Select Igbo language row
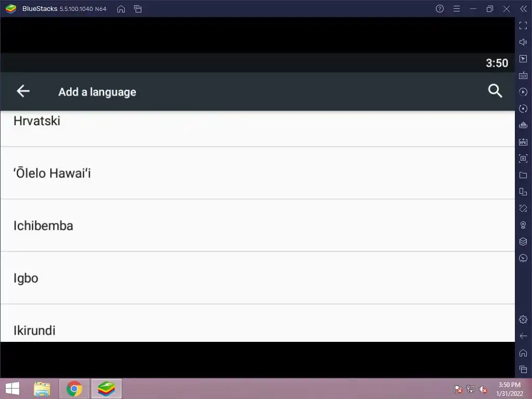This screenshot has width=532, height=399. (258, 278)
